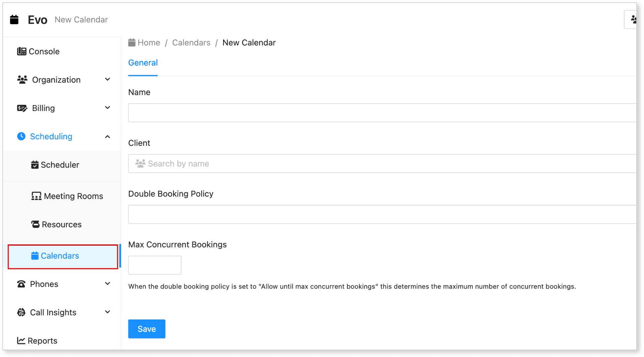Viewport: 644px width, 357px height.
Task: Click the 'Client' field label
Action: 139,143
